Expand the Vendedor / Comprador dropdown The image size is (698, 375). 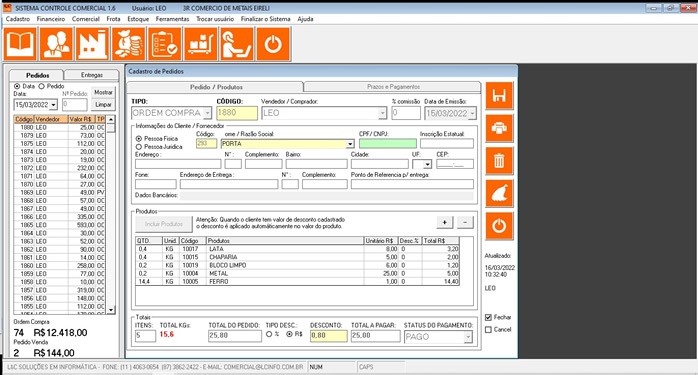[x=382, y=113]
